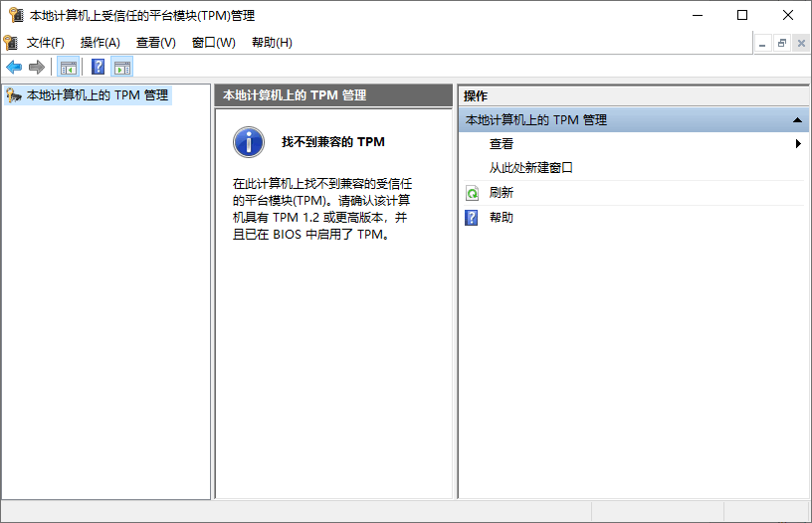Restore the inner MDI child window

tap(782, 44)
